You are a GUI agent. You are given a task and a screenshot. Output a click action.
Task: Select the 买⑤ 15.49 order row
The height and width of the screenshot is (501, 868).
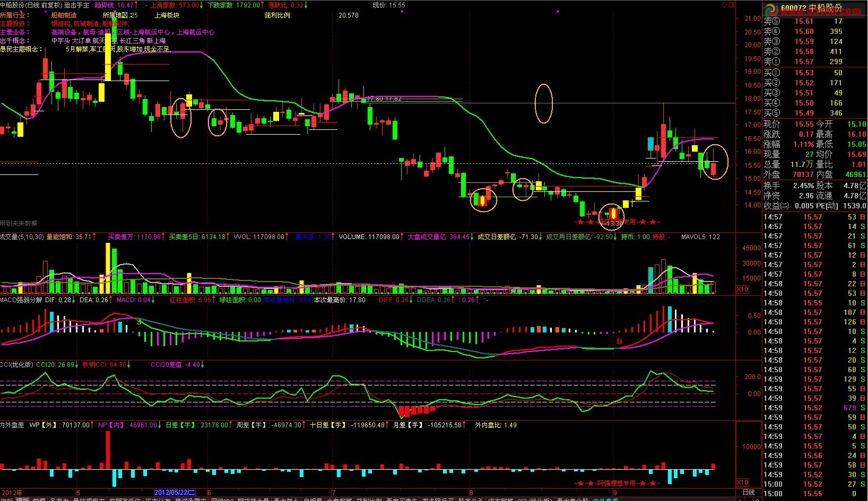tap(814, 113)
